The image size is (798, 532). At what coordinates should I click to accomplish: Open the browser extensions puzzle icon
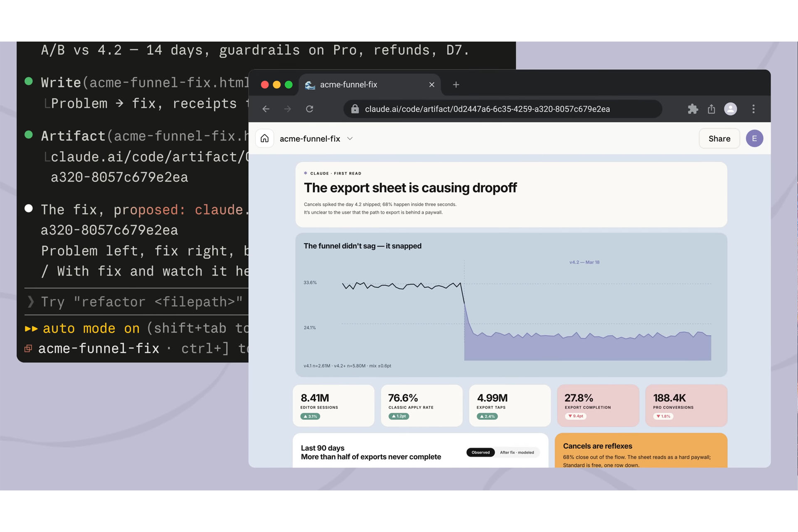point(693,109)
